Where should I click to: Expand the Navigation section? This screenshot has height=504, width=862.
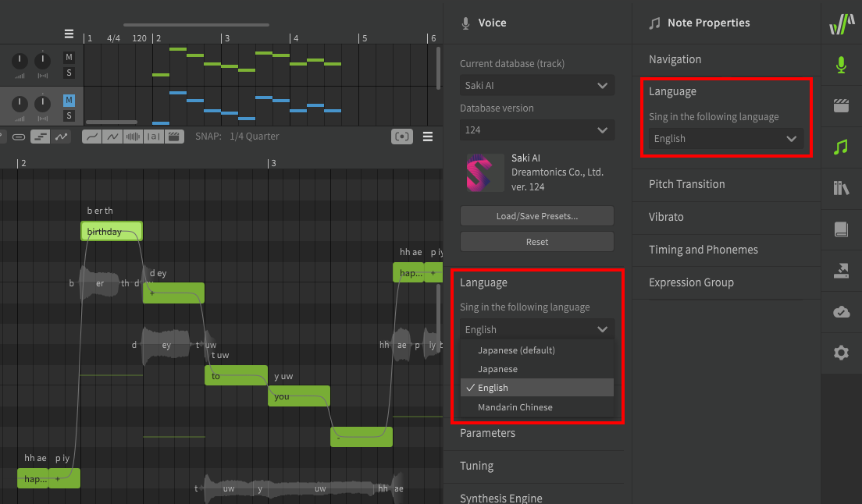coord(725,59)
